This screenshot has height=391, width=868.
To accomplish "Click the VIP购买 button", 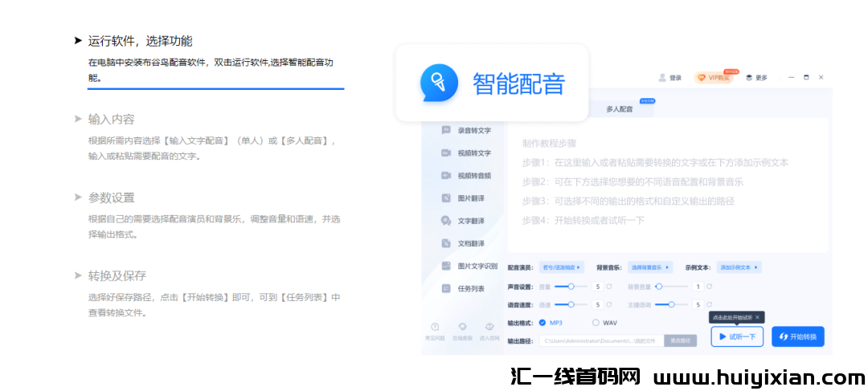I will [x=714, y=78].
